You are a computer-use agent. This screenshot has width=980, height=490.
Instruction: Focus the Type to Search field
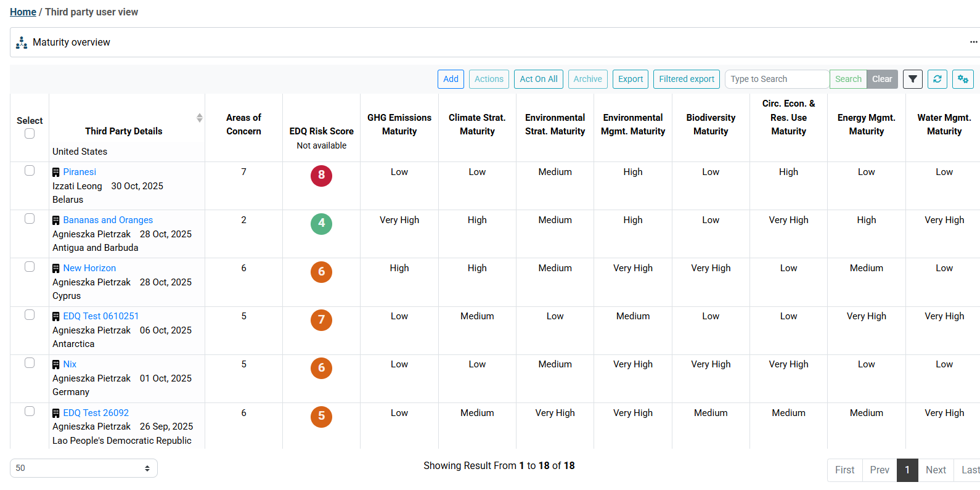[x=777, y=79]
